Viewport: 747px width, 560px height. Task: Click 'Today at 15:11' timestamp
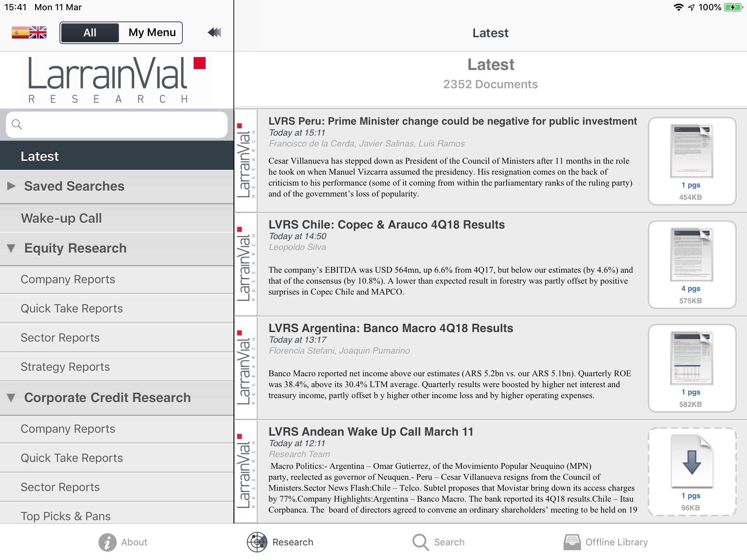click(x=297, y=133)
